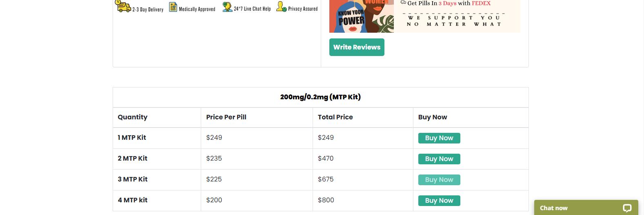Click the Total Price column header
The width and height of the screenshot is (644, 215).
[335, 117]
